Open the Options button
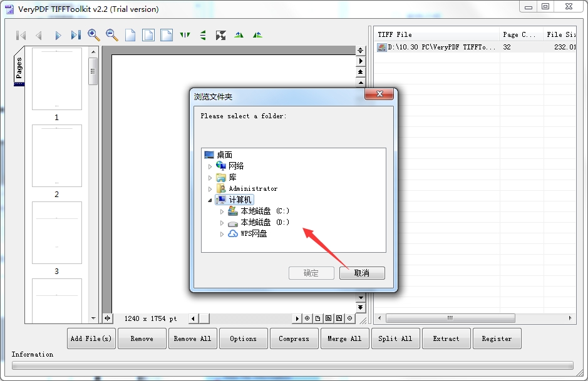The height and width of the screenshot is (381, 588). coord(244,338)
